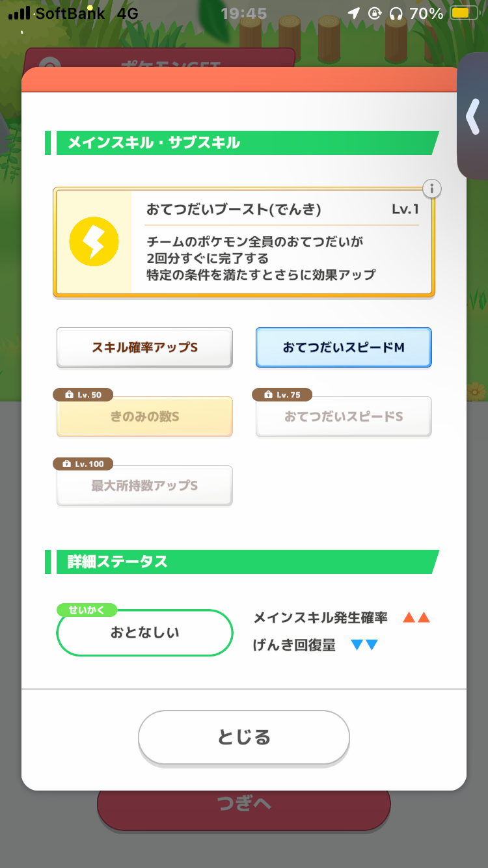The width and height of the screenshot is (488, 868).
Task: Tap the locked きのみの数S skill
Action: 144,416
